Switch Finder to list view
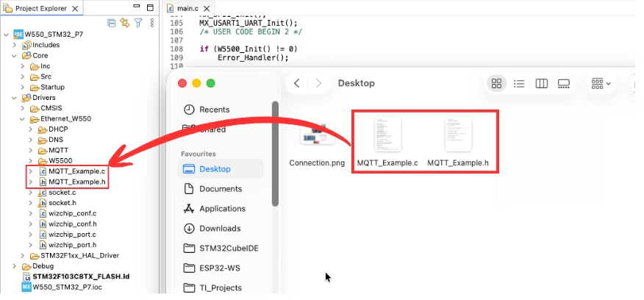This screenshot has height=300, width=644. point(519,84)
